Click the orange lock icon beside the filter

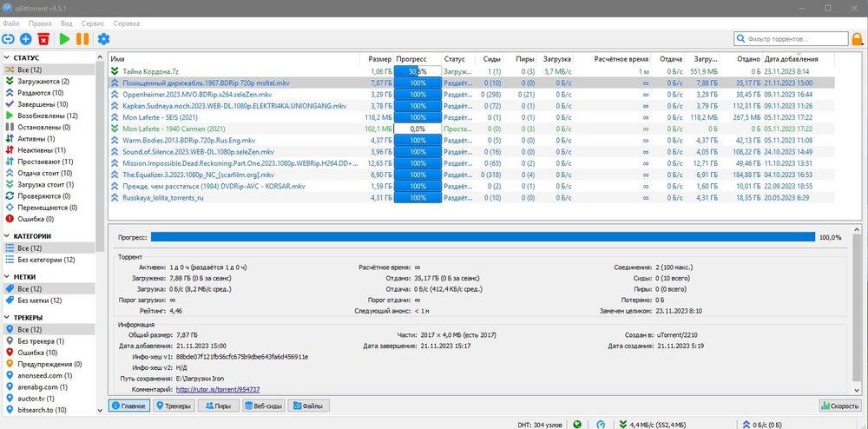coord(857,39)
